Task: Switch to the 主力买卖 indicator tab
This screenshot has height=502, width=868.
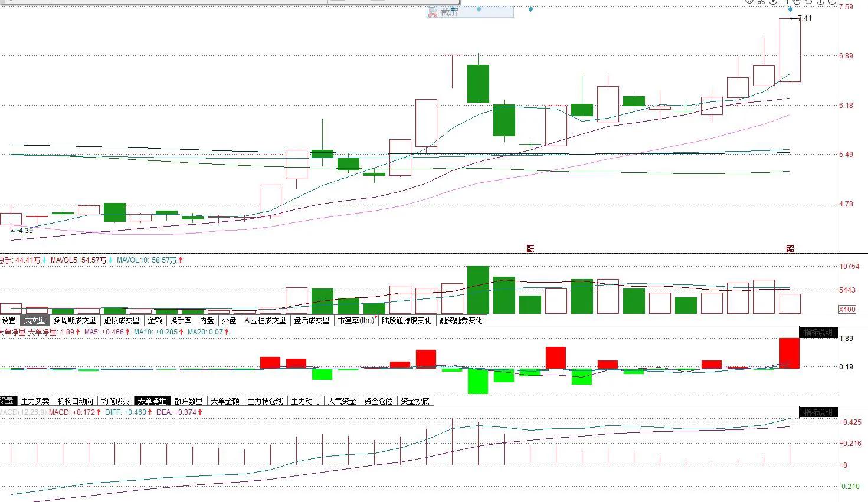Action: [35, 401]
